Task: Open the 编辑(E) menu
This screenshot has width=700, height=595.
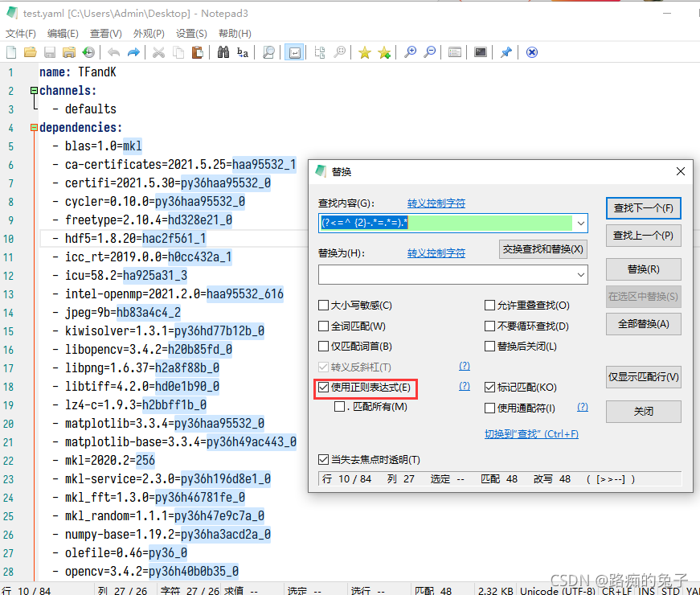Action: (63, 34)
